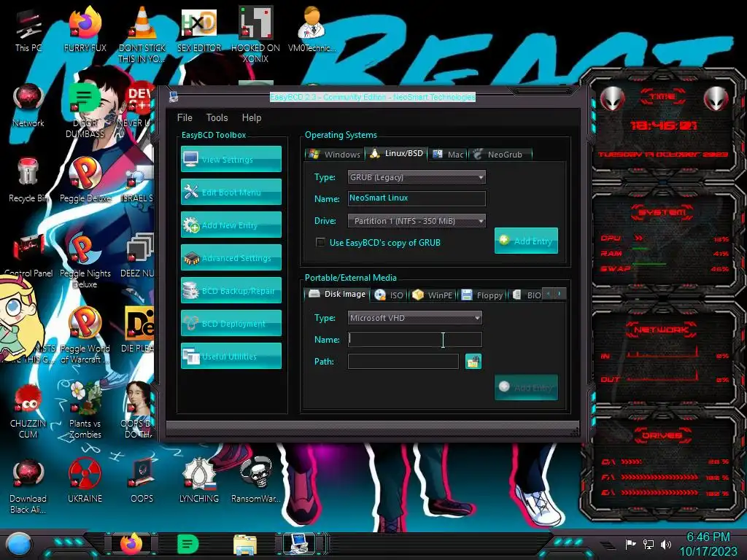Click the EasyBCD taskbar button
Image resolution: width=747 pixels, height=560 pixels.
pyautogui.click(x=298, y=544)
